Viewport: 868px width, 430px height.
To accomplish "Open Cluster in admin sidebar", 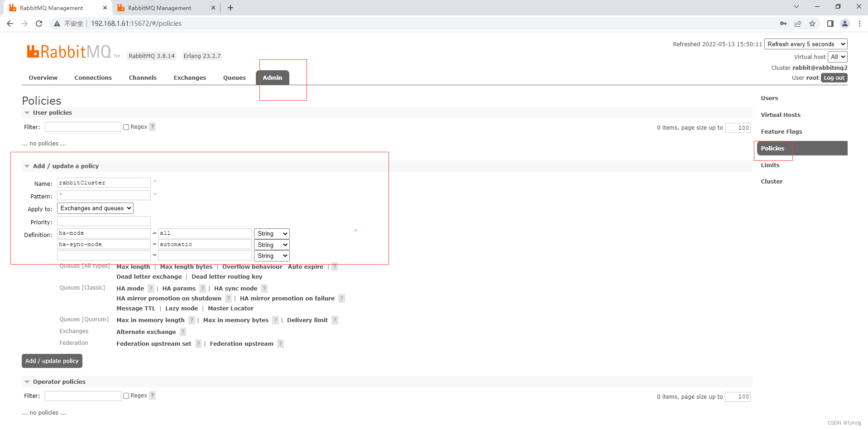I will pos(772,182).
